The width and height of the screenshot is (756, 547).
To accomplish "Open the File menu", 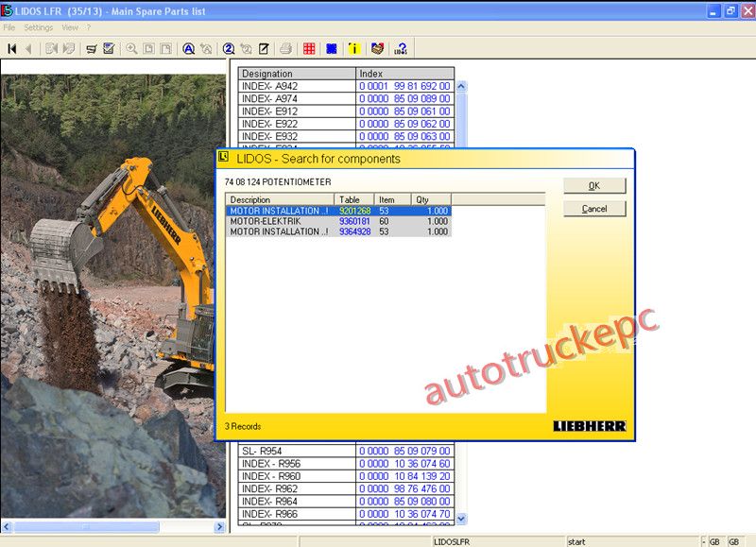I will 9,28.
